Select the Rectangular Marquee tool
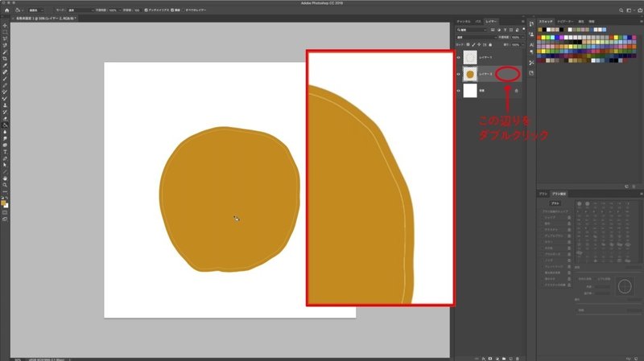 5,31
